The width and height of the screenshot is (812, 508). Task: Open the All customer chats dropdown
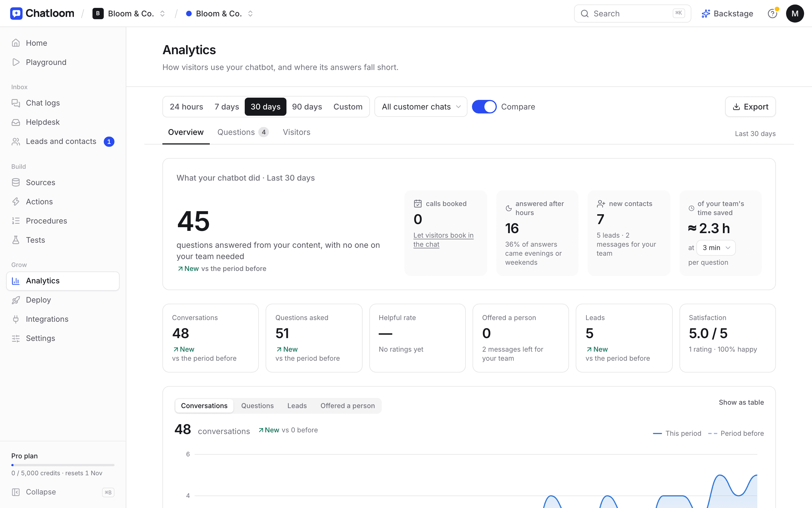coord(421,107)
